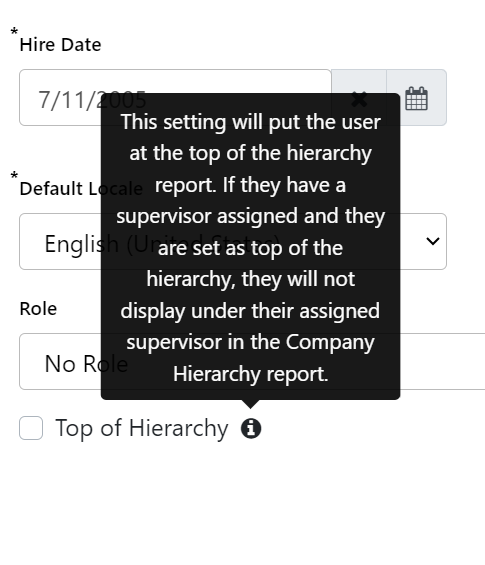Click into the Hire Date input field
485x565 pixels.
[x=175, y=98]
